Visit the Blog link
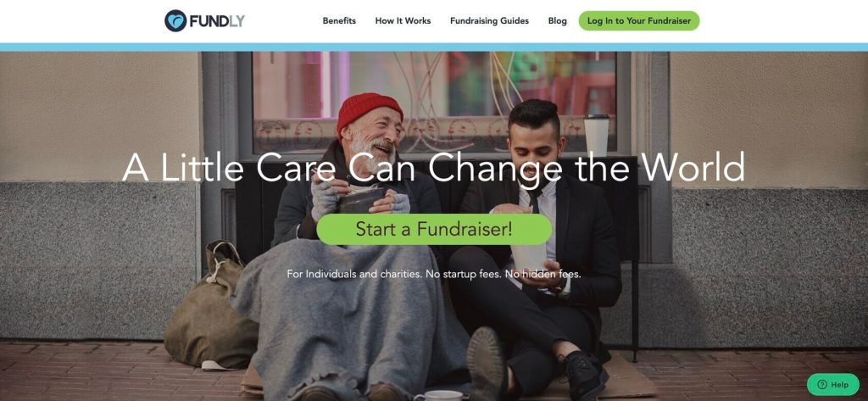The width and height of the screenshot is (868, 401). pos(558,21)
